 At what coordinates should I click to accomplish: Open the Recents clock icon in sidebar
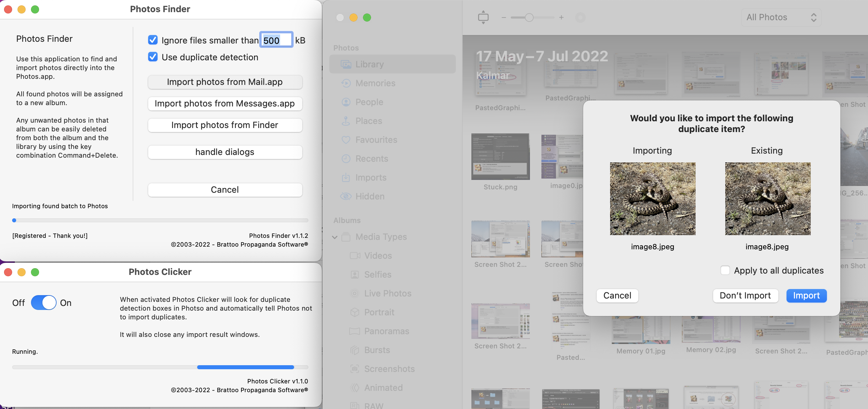(x=346, y=158)
